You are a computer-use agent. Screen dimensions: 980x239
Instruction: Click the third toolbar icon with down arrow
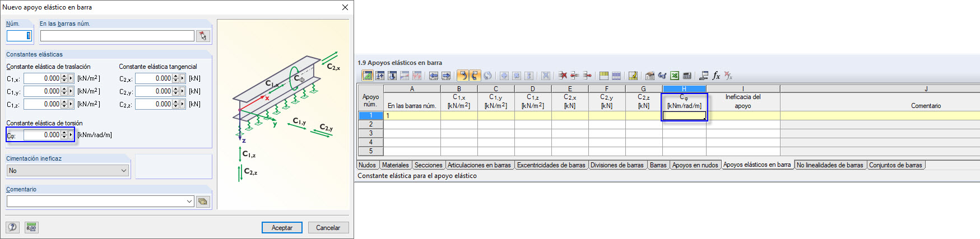(392, 76)
